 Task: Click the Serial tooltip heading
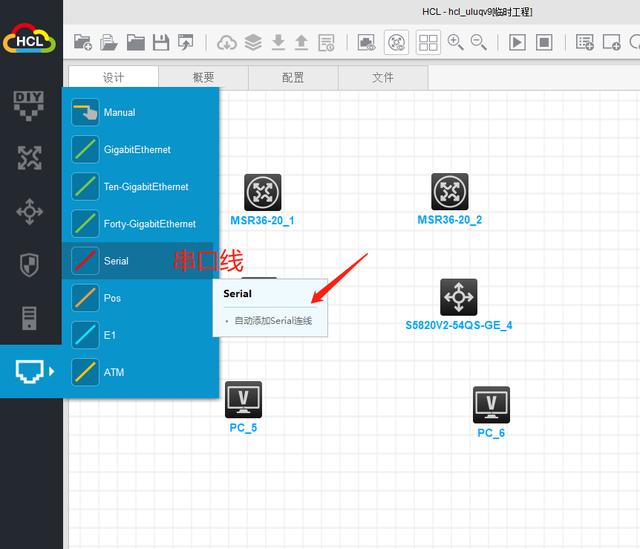(238, 293)
